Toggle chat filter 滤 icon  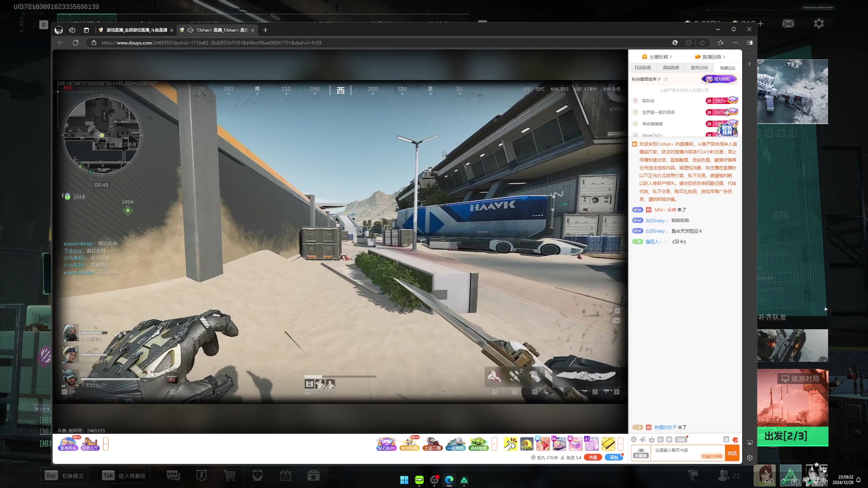726,439
